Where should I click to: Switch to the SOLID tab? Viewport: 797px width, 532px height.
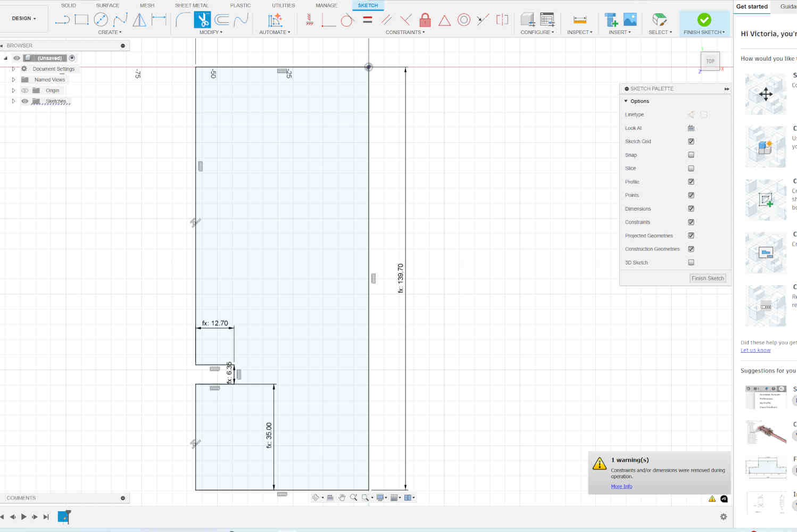click(68, 5)
